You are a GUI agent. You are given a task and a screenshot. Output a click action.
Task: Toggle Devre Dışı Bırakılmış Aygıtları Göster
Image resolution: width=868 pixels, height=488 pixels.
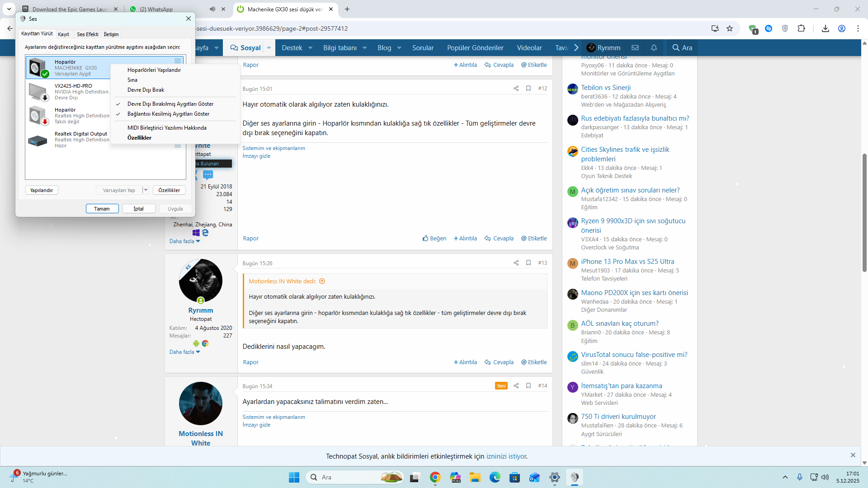170,104
